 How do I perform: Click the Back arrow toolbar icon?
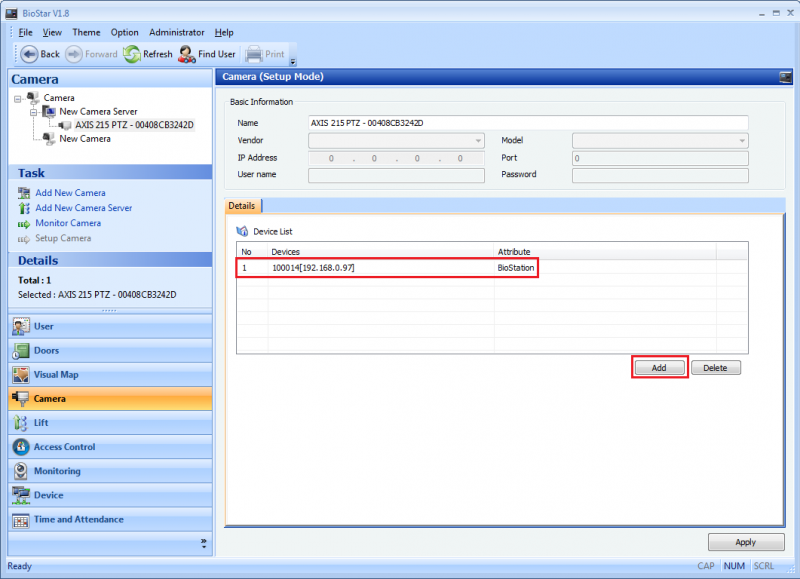pos(29,54)
